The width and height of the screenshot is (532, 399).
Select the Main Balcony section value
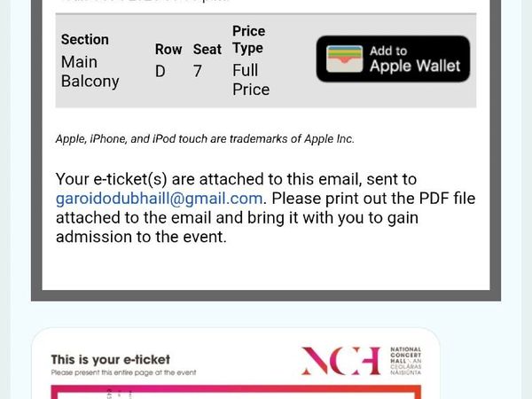click(x=90, y=72)
